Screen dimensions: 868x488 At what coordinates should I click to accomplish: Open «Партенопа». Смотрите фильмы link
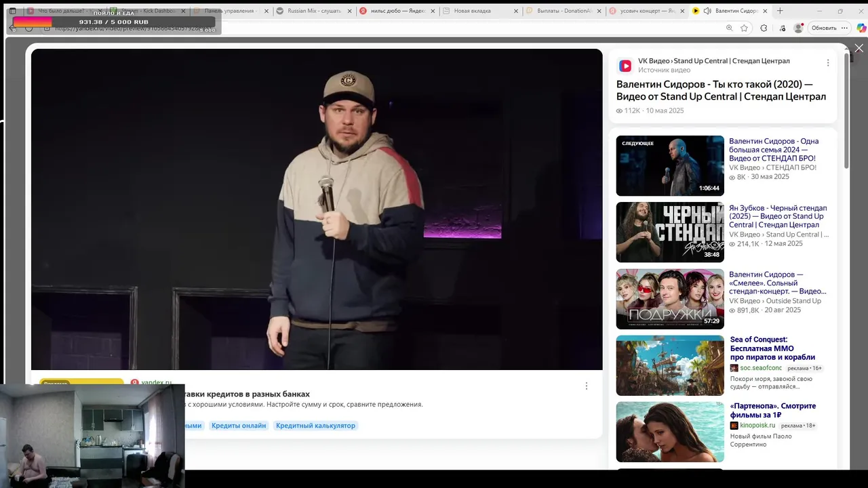click(x=773, y=411)
